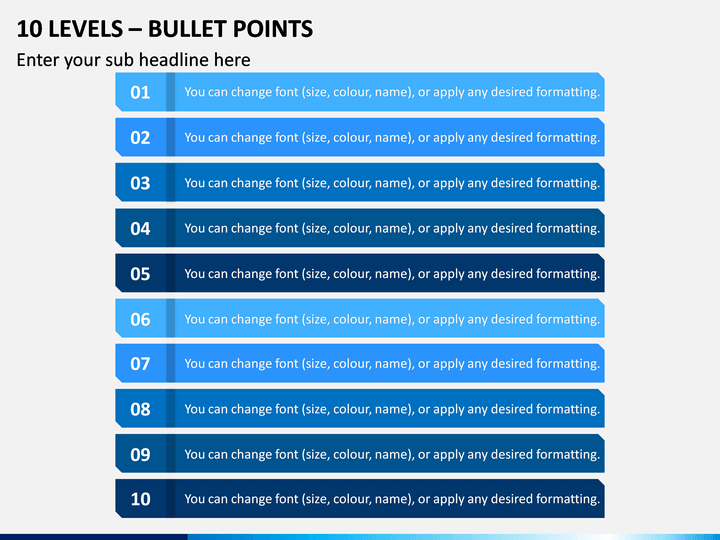Image resolution: width=720 pixels, height=540 pixels.
Task: Select the 10 number label
Action: (x=140, y=499)
